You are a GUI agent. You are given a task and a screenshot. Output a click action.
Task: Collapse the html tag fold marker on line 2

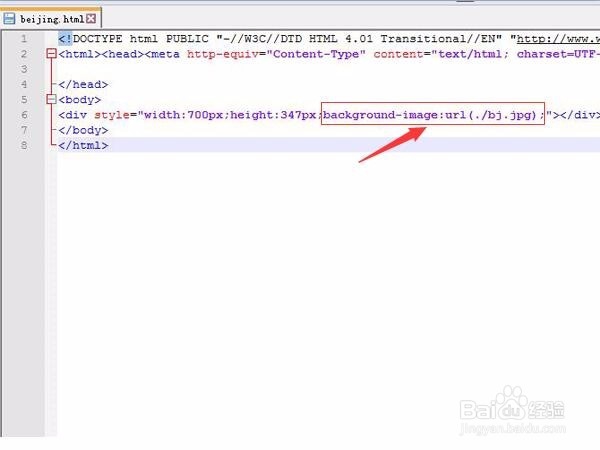coord(51,54)
